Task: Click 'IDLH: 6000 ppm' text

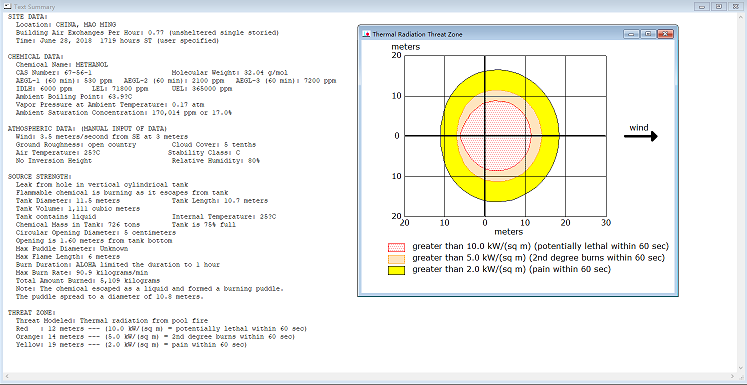Action: pos(44,89)
